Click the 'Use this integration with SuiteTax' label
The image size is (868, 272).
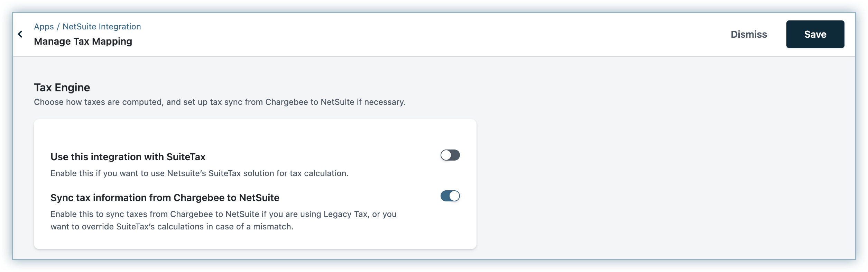click(x=128, y=157)
